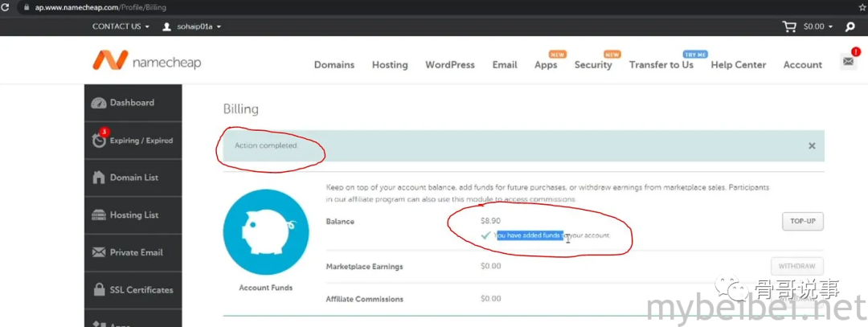Click the Domain List house icon
868x327 pixels.
(99, 178)
